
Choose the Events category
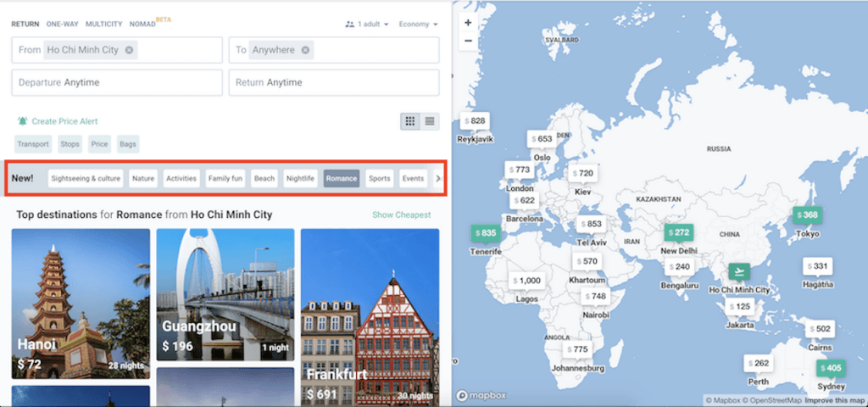[414, 178]
